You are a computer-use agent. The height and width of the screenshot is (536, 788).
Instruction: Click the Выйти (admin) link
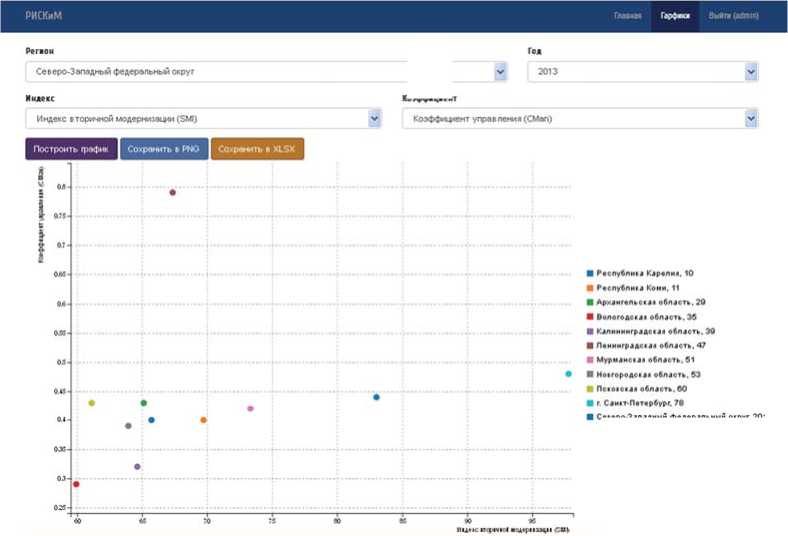tap(734, 16)
